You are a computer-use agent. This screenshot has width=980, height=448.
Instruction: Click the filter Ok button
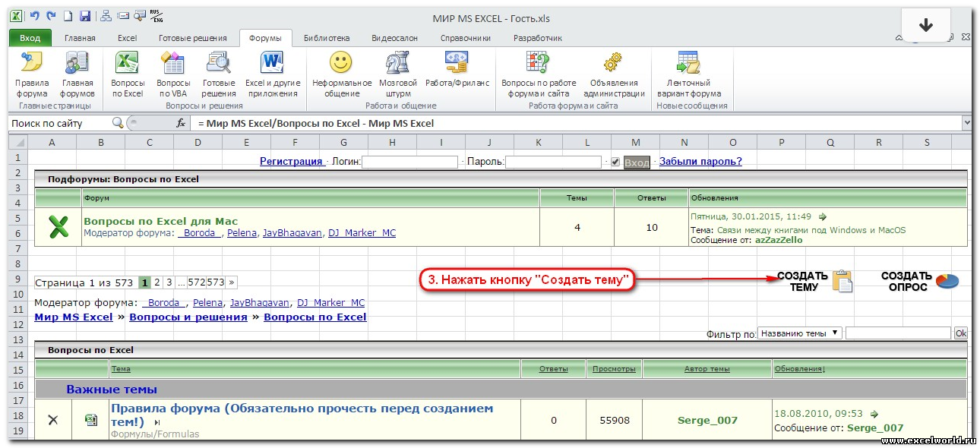(960, 333)
